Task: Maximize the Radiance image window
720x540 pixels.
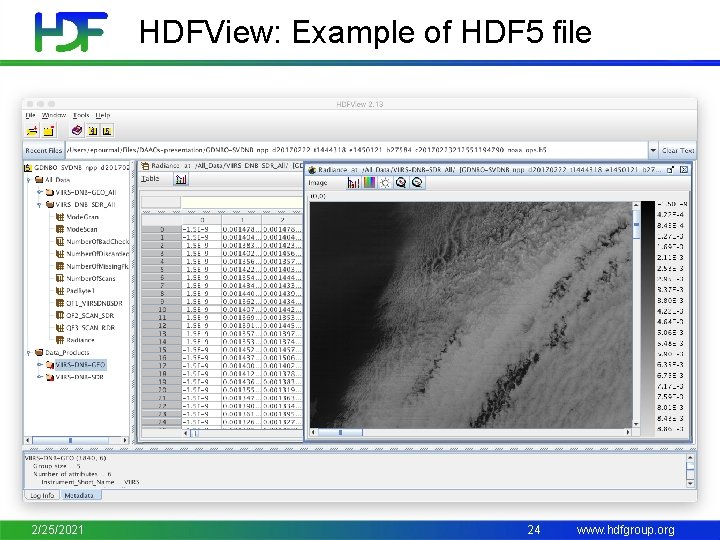Action: (670, 170)
